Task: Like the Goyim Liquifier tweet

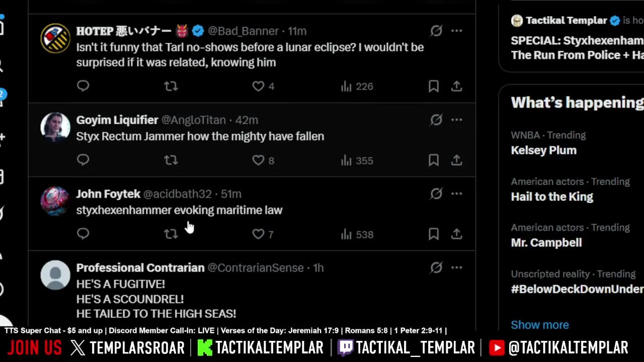Action: 258,160
